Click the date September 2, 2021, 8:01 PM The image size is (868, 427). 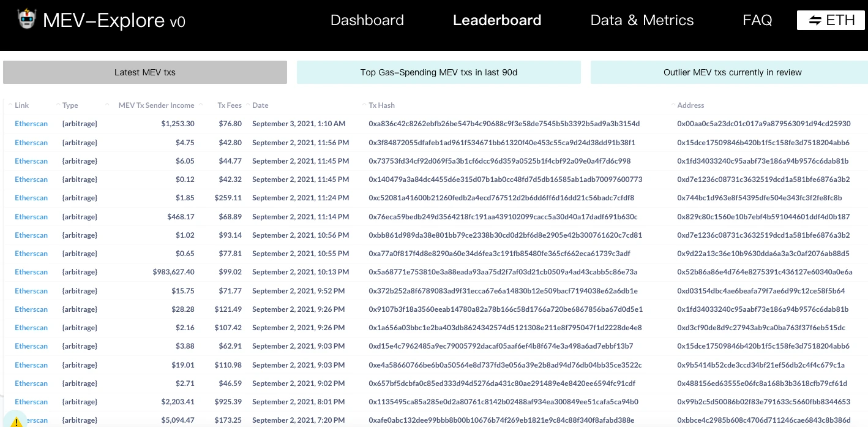(299, 402)
